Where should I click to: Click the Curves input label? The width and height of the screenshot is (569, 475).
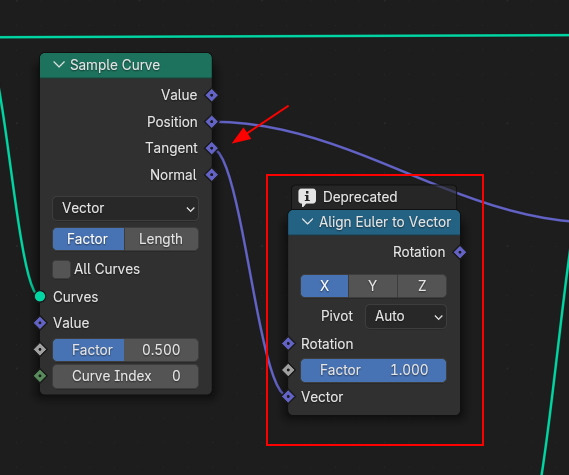[x=75, y=297]
